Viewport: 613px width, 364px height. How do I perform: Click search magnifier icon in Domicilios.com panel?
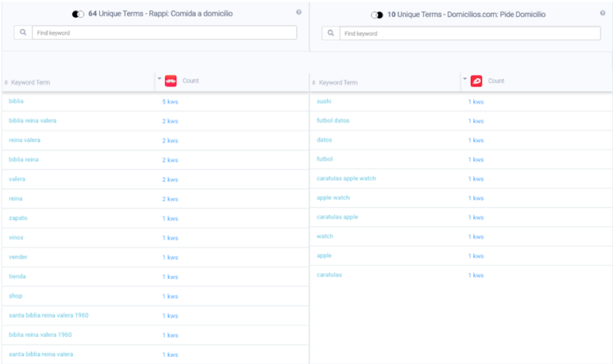[331, 33]
